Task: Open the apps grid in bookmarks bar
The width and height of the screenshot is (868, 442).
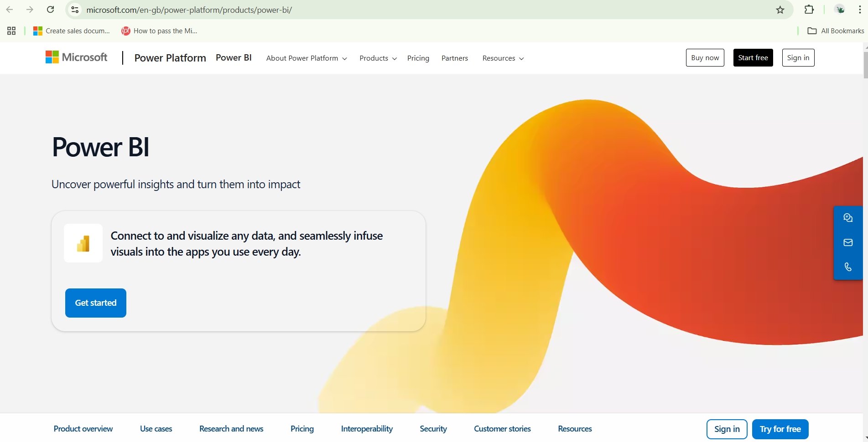Action: (11, 31)
